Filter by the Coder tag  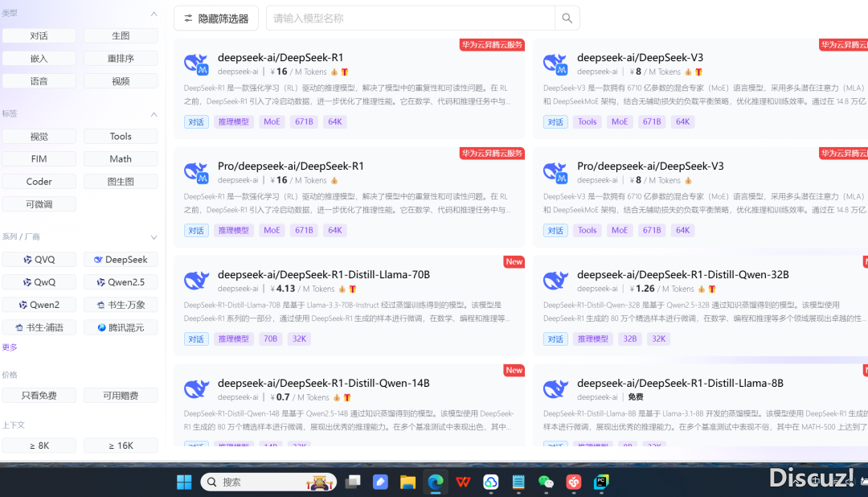(x=39, y=182)
